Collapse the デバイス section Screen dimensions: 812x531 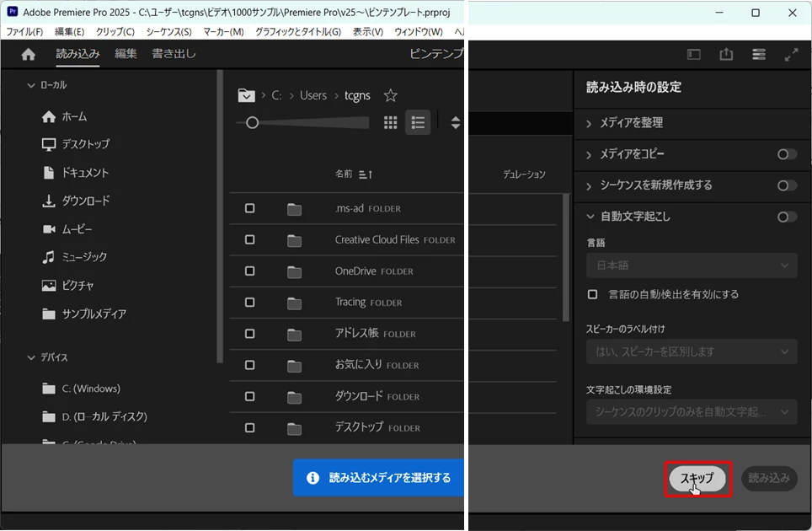(31, 357)
